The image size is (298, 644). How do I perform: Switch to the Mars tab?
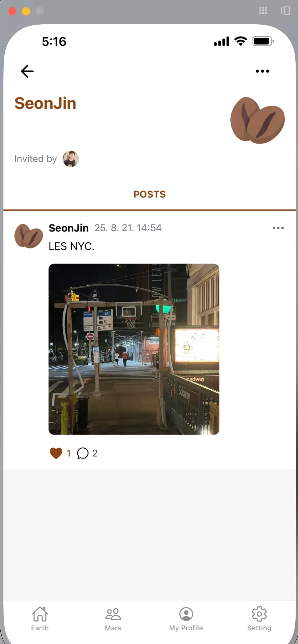pos(113,619)
